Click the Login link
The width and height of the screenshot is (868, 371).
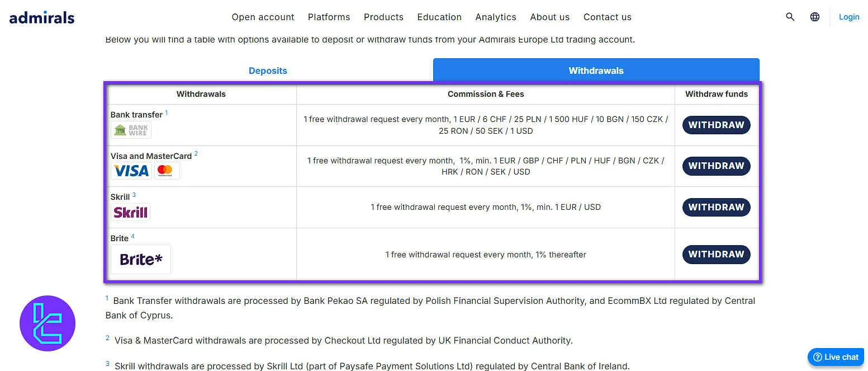pos(849,17)
